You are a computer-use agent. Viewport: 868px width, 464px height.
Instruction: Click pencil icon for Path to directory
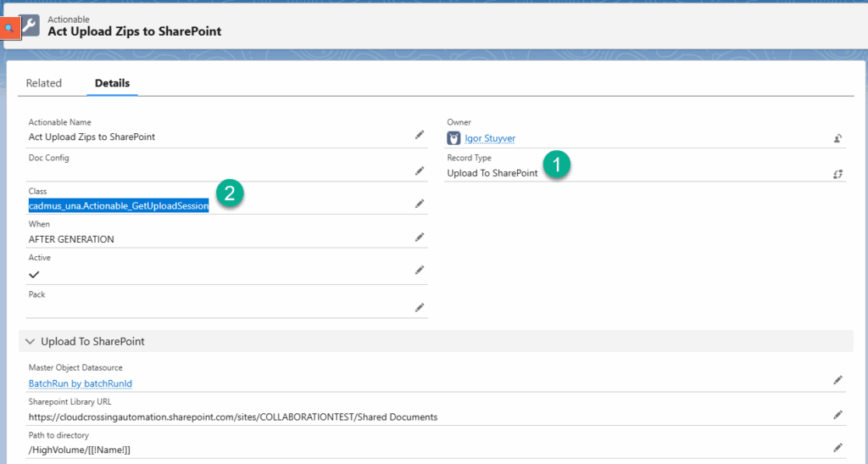pos(837,448)
